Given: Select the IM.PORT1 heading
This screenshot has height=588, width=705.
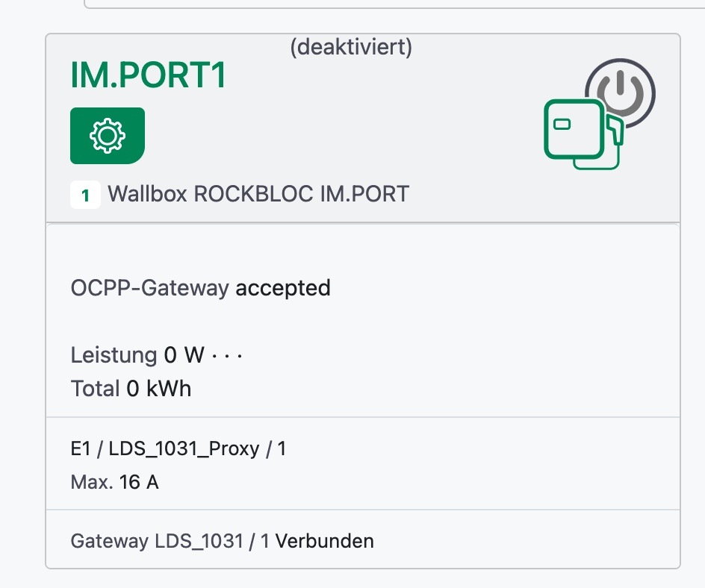Looking at the screenshot, I should 148,77.
